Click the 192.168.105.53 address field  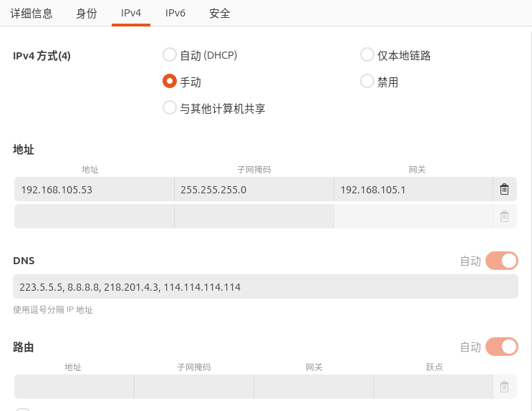pyautogui.click(x=94, y=190)
